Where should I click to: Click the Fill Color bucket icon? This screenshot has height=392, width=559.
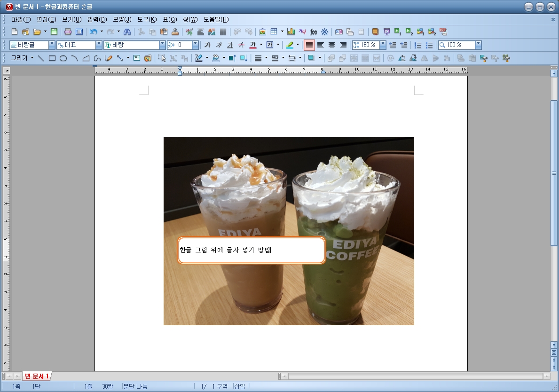click(216, 58)
